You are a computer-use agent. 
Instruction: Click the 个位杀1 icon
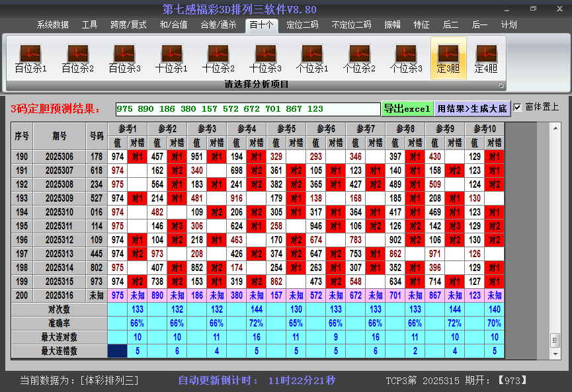pos(312,58)
